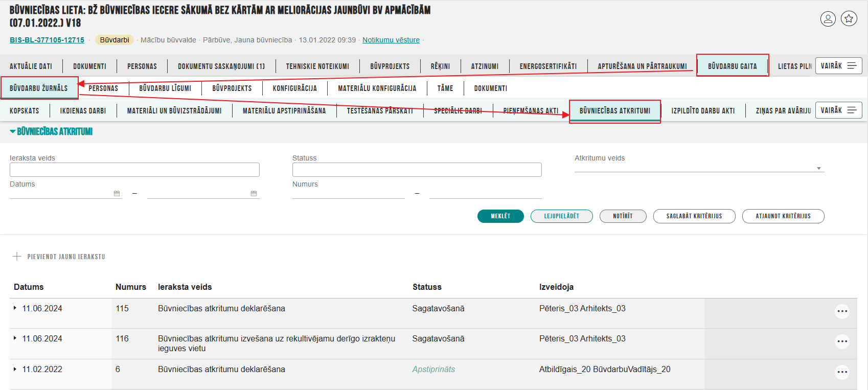Screen dimensions: 868x390
Task: Open Materiāli un būvizstrādājumi tab
Action: pyautogui.click(x=174, y=110)
